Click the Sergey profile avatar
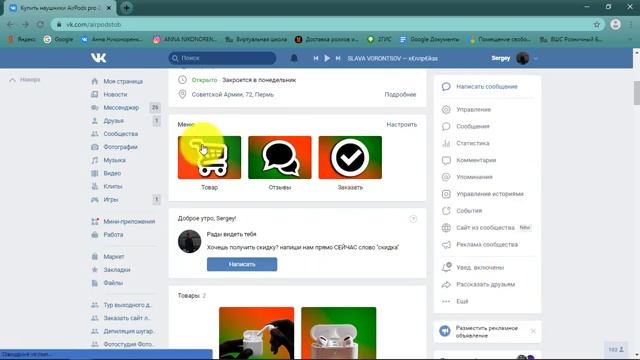The image size is (640, 360). point(522,58)
